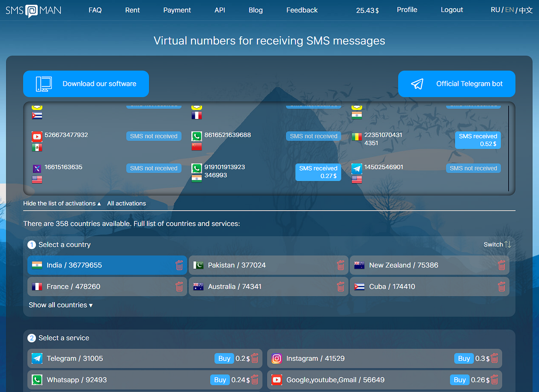Click India flag in country list

(x=37, y=265)
